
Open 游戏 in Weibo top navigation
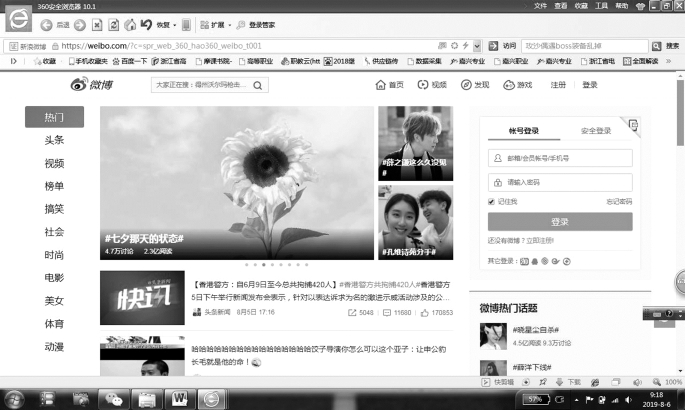coord(518,85)
